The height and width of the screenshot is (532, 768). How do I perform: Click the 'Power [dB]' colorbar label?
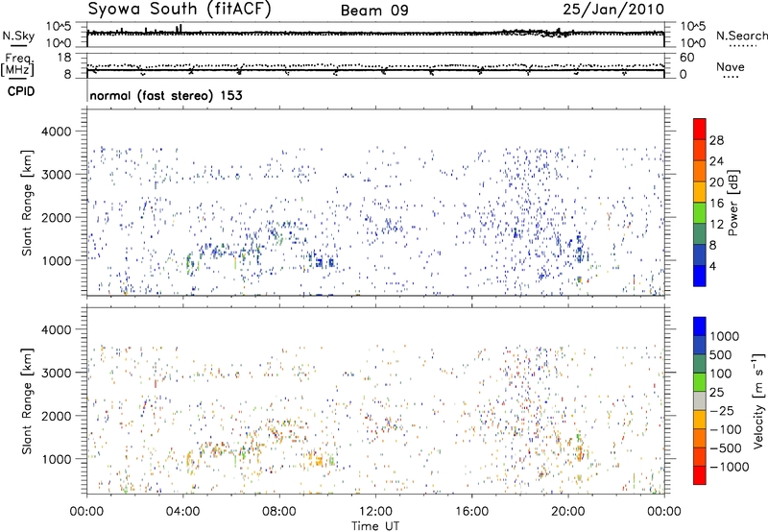tap(733, 203)
